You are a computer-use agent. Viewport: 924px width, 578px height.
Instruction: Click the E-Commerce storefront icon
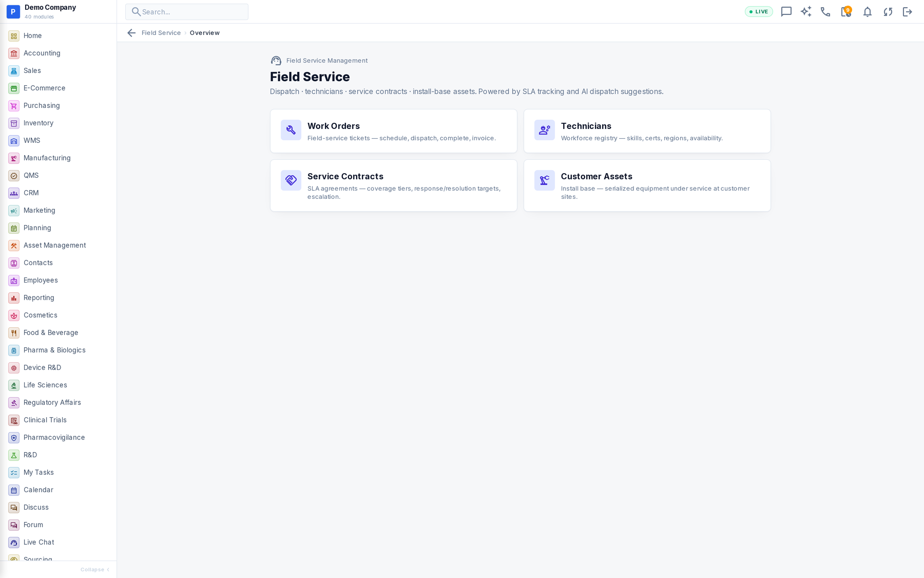tap(14, 88)
